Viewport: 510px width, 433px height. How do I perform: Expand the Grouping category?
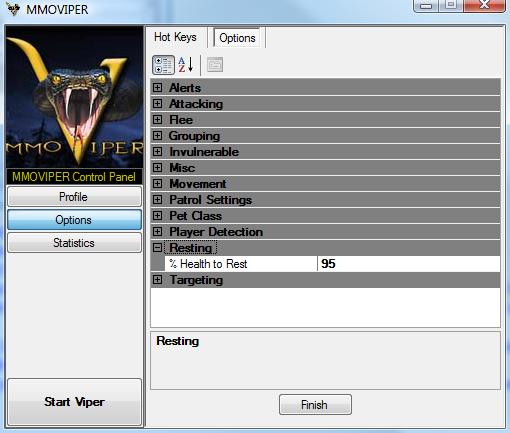[157, 136]
